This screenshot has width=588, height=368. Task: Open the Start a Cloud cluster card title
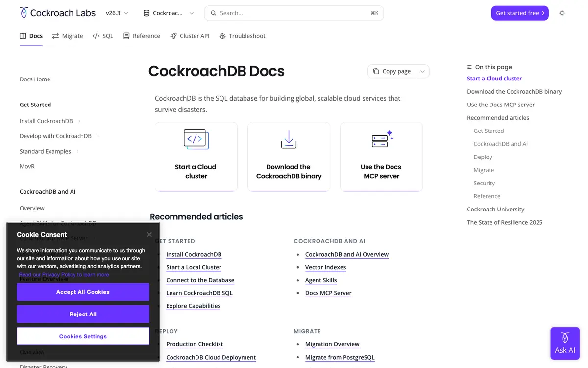pyautogui.click(x=196, y=171)
